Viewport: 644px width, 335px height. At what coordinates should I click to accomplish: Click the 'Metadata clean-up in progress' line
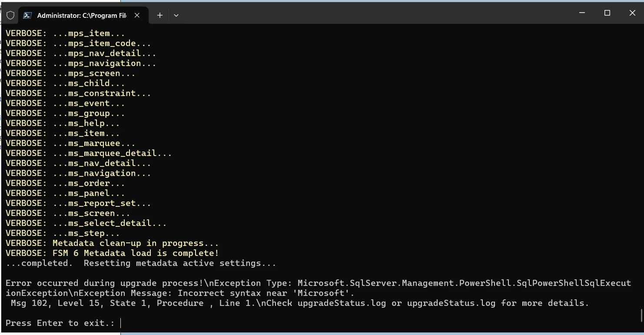click(136, 243)
